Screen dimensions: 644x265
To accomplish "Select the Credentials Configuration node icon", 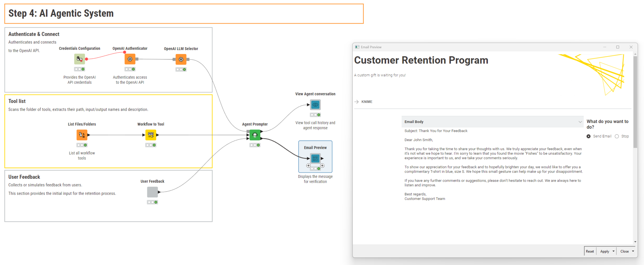I will click(80, 59).
